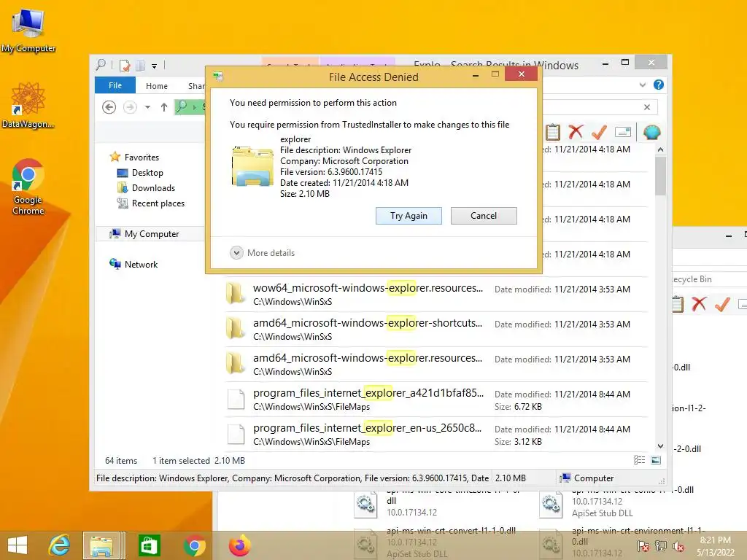Select the program_files_internet_explorer_a421d1bfaf85 file

436,399
